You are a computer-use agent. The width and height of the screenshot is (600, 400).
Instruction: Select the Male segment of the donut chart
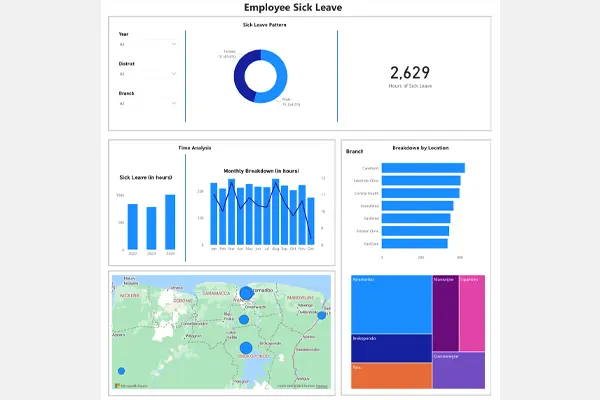[x=281, y=77]
